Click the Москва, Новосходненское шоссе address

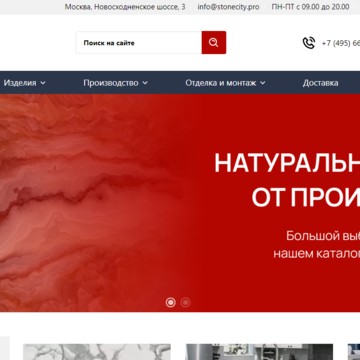tap(125, 7)
